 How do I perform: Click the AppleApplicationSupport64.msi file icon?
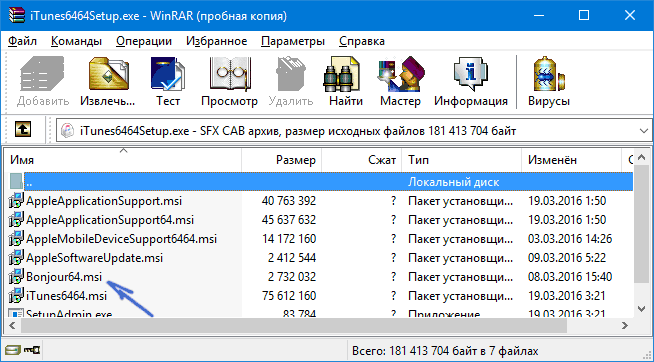pyautogui.click(x=16, y=219)
